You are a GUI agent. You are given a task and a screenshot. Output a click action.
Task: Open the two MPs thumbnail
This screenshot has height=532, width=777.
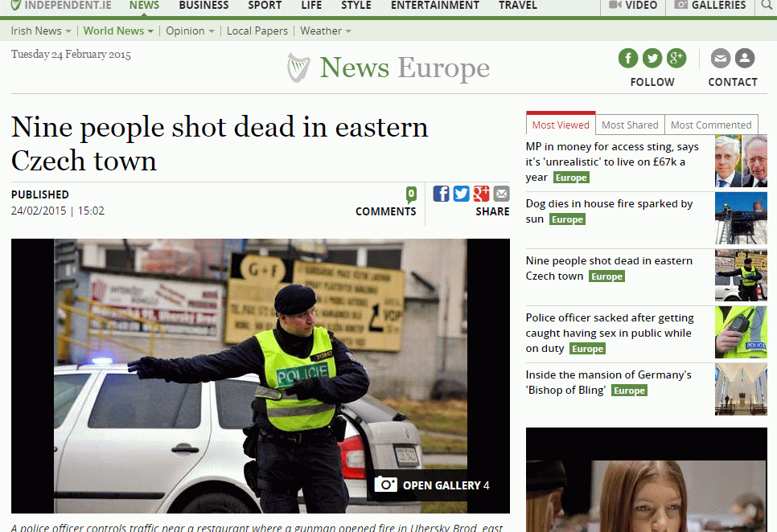point(741,161)
